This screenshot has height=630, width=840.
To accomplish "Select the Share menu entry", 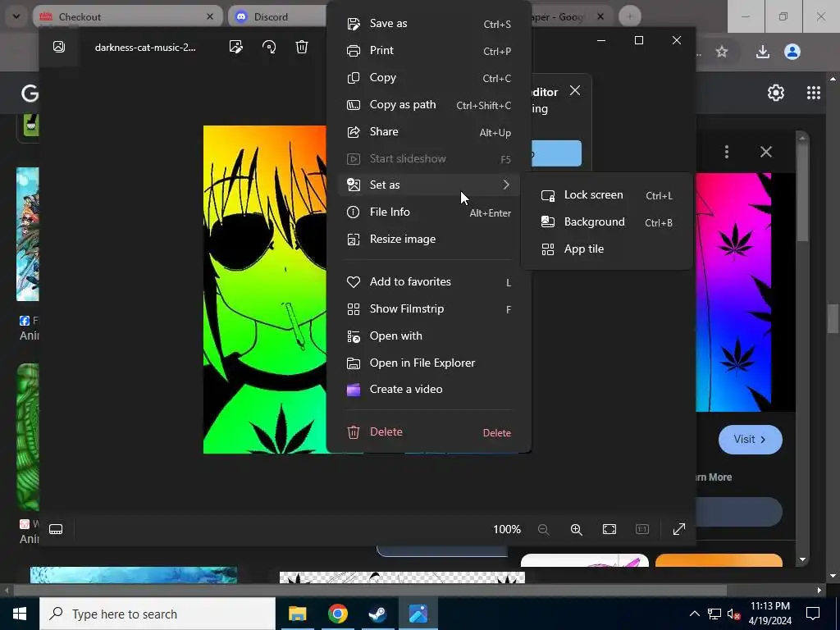I will [x=428, y=132].
